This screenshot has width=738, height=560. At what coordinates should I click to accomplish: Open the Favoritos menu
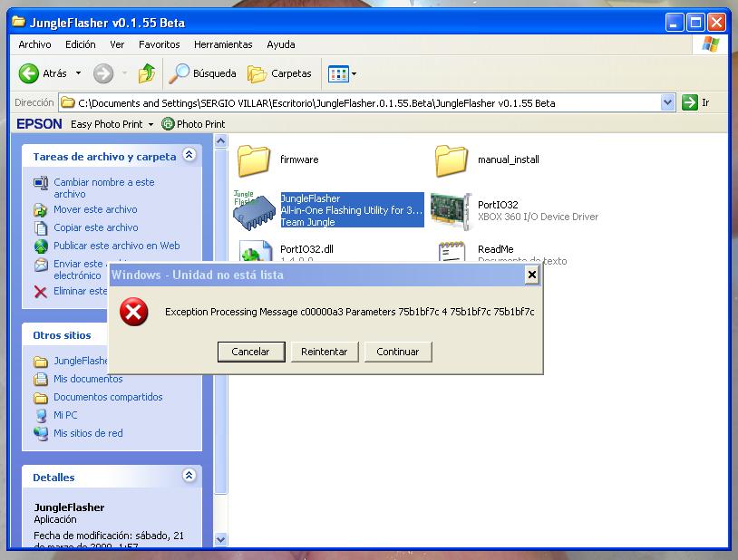tap(160, 44)
